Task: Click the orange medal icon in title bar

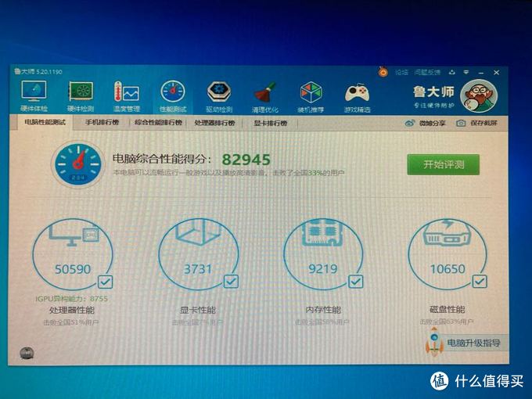Action: [383, 72]
